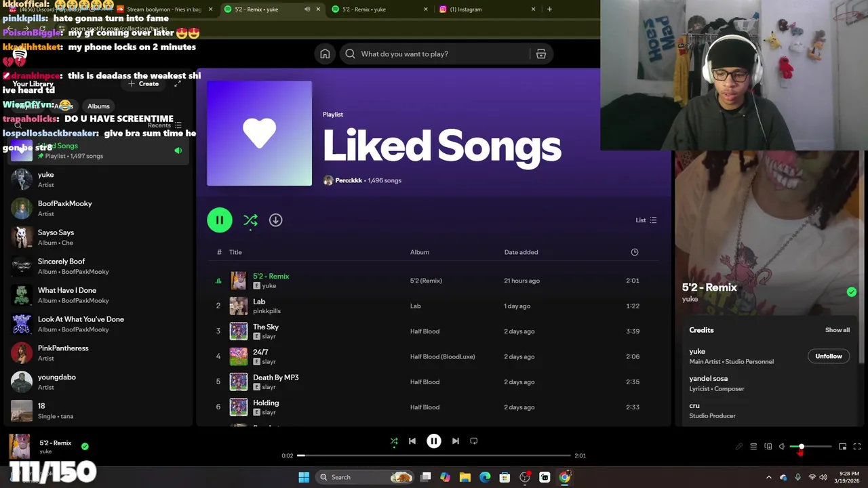Open Look At What You've Done album
The image size is (868, 488).
tap(98, 324)
